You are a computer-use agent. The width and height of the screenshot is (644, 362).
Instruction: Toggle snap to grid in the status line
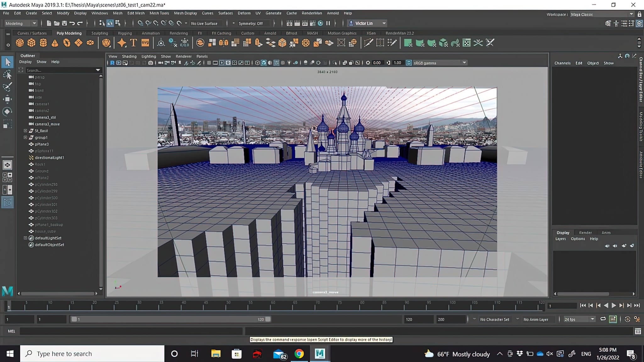(x=140, y=23)
